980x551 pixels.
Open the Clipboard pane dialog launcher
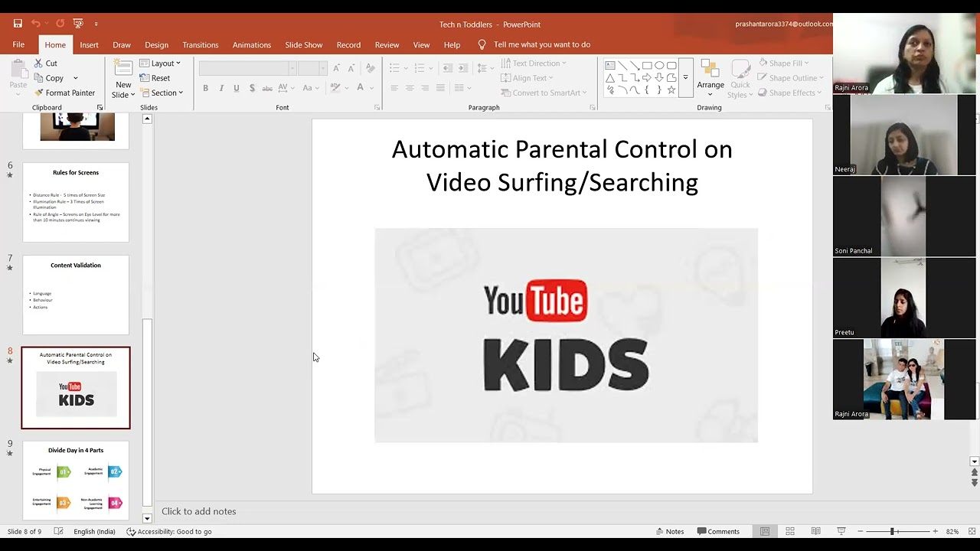(x=100, y=108)
